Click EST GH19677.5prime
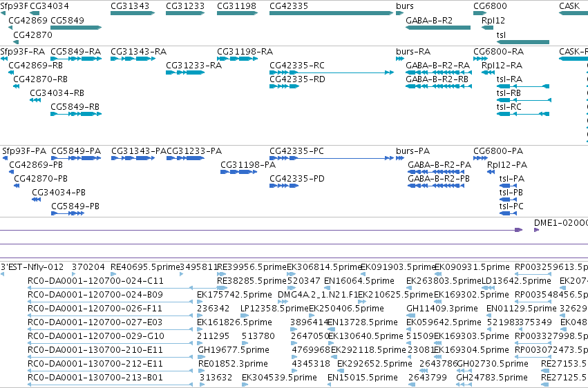Image resolution: width=588 pixels, height=388 pixels. [x=201, y=357]
